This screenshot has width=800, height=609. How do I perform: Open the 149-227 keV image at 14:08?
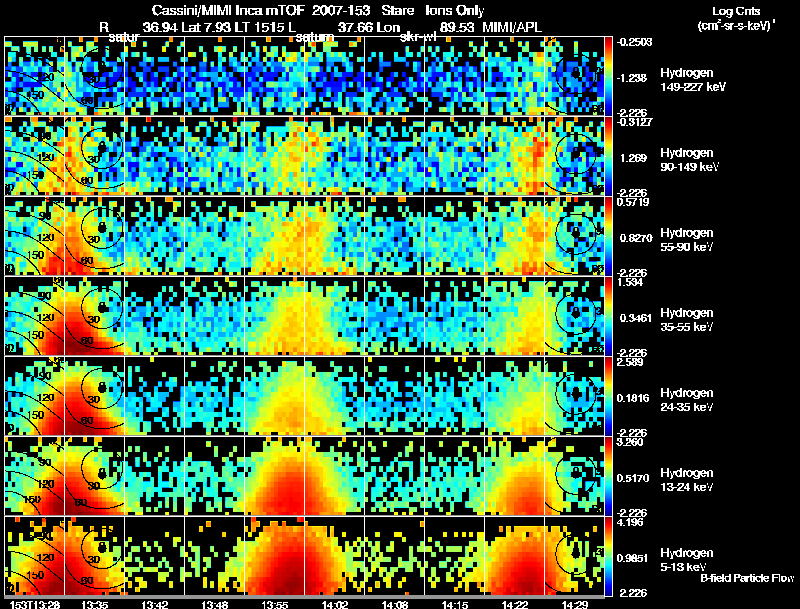[x=395, y=76]
